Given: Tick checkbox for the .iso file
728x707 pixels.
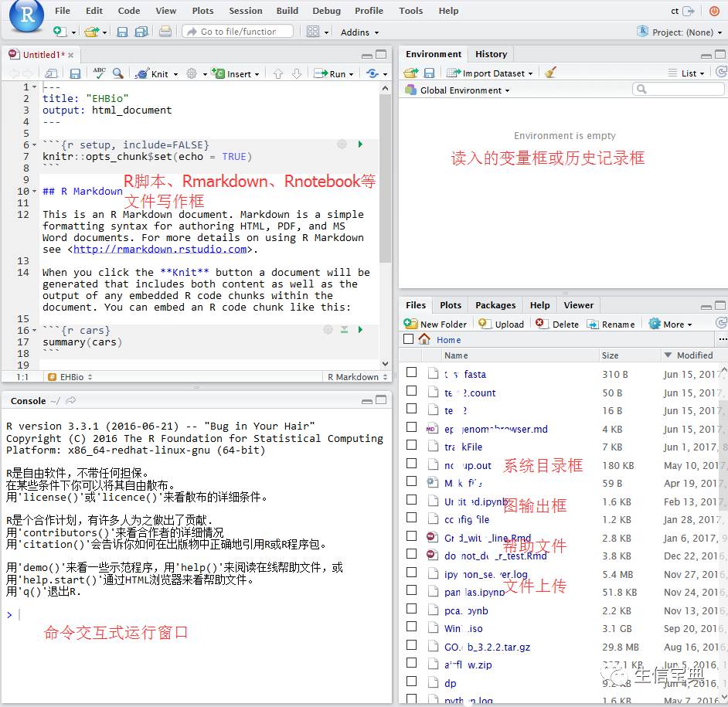Looking at the screenshot, I should [x=411, y=626].
